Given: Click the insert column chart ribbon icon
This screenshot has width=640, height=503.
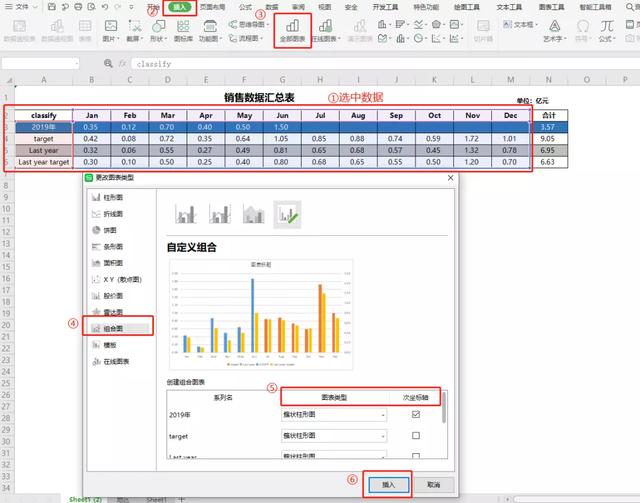Looking at the screenshot, I should click(384, 24).
